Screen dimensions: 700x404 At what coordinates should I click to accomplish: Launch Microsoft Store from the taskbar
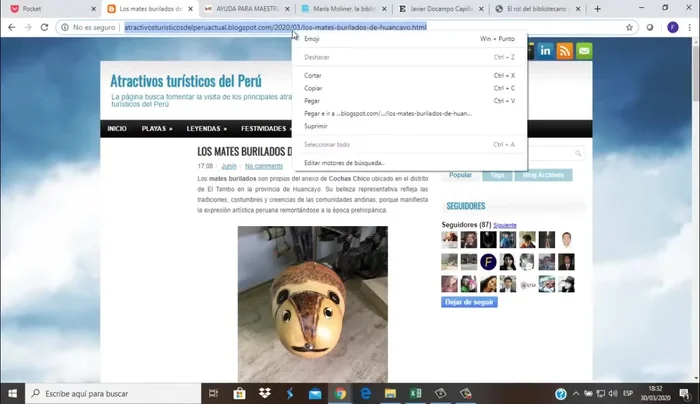(239, 393)
